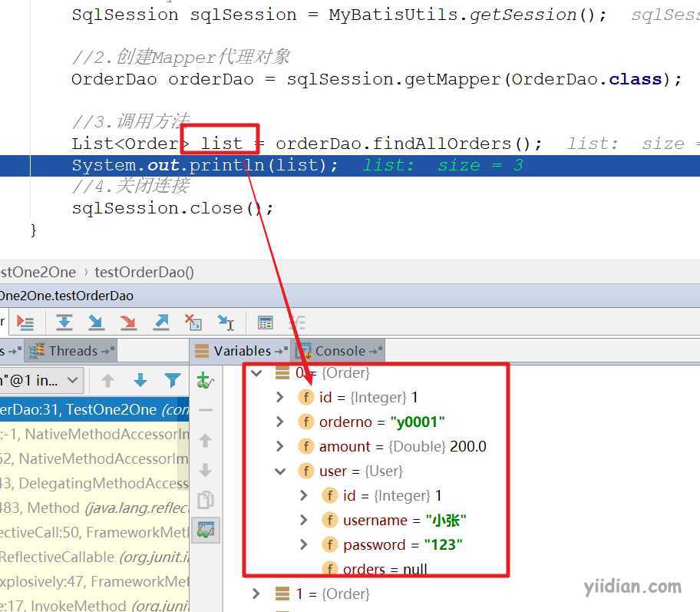Toggle the Show Watches glasses icon
Image resolution: width=700 pixels, height=612 pixels.
click(x=206, y=529)
